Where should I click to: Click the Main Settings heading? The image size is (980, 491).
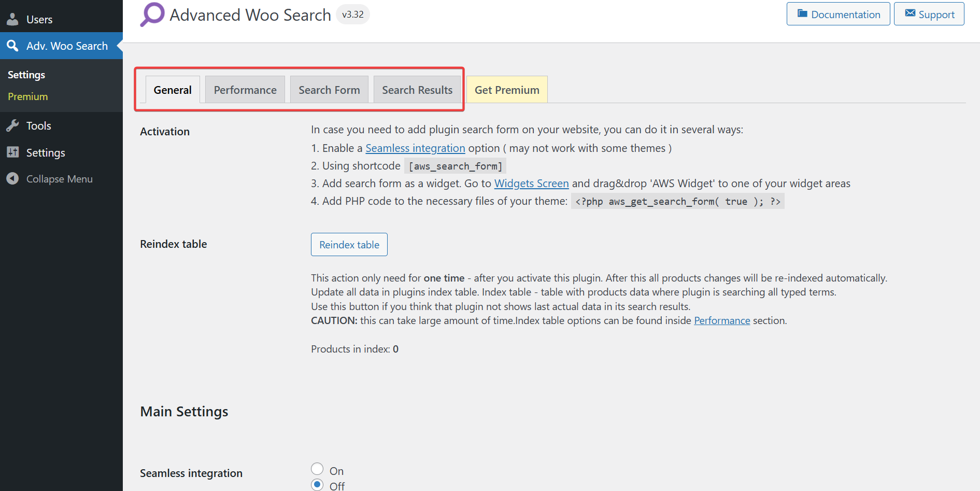pyautogui.click(x=184, y=412)
